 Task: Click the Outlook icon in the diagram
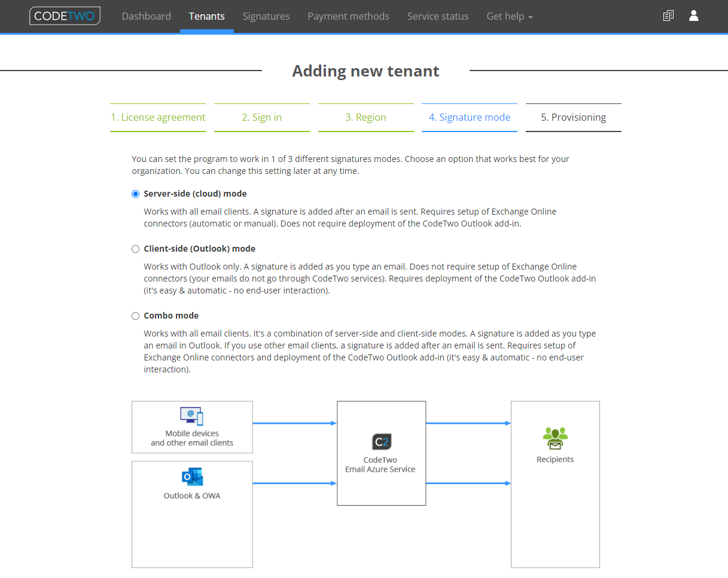pyautogui.click(x=192, y=477)
